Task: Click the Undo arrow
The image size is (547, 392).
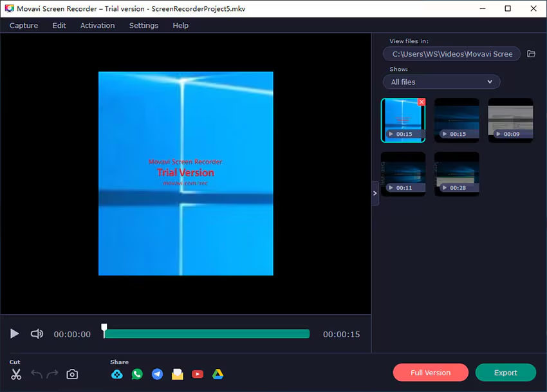Action: [37, 374]
